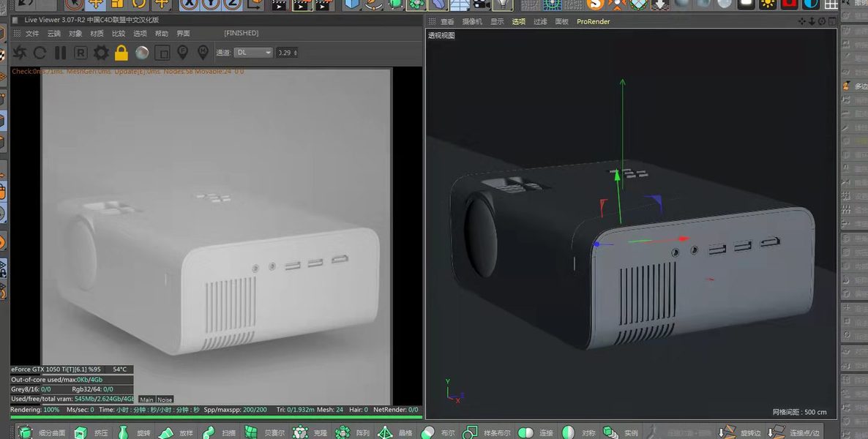This screenshot has width=868, height=439.
Task: Add light bulb object icon
Action: click(502, 4)
